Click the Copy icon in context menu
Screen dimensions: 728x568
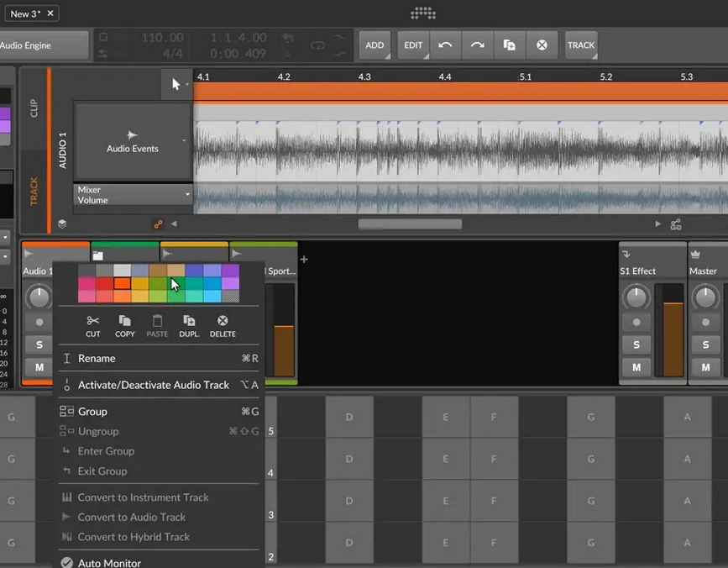(124, 321)
